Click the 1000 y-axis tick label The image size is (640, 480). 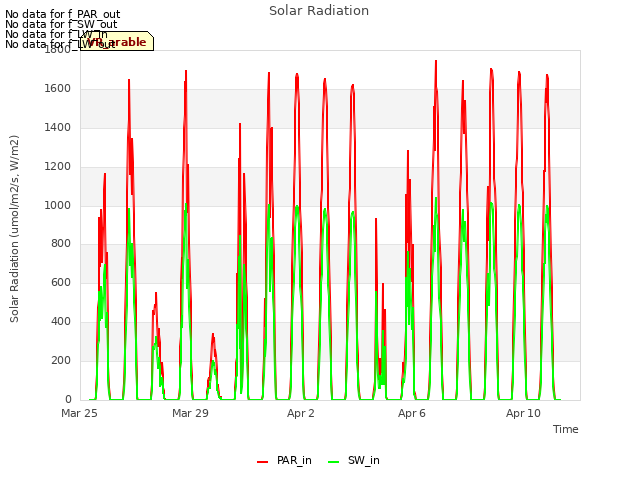pyautogui.click(x=58, y=205)
